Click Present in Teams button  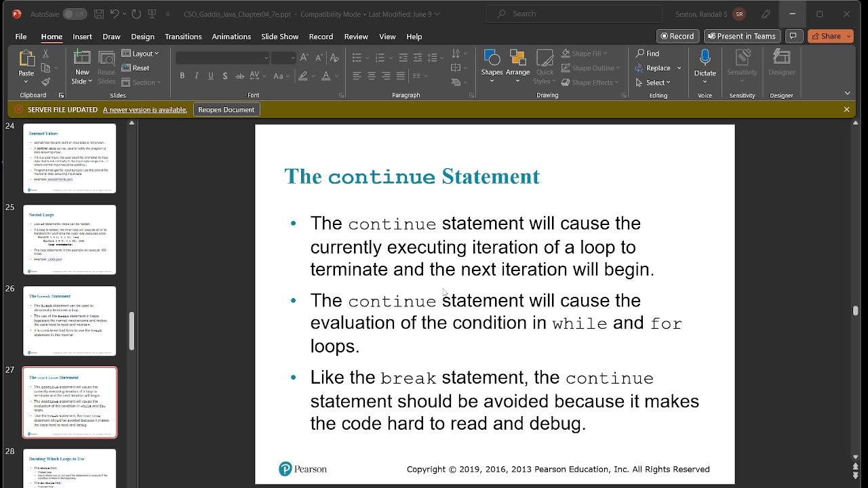pos(741,36)
